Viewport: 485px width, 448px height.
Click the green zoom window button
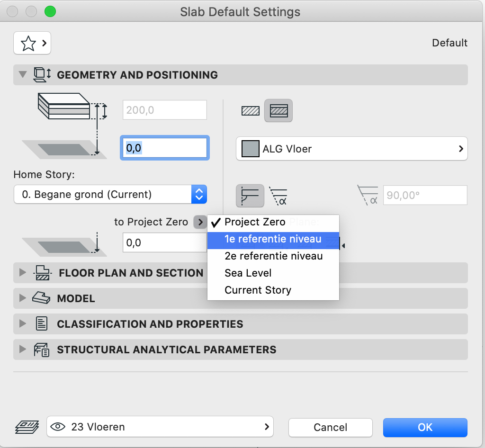click(50, 12)
